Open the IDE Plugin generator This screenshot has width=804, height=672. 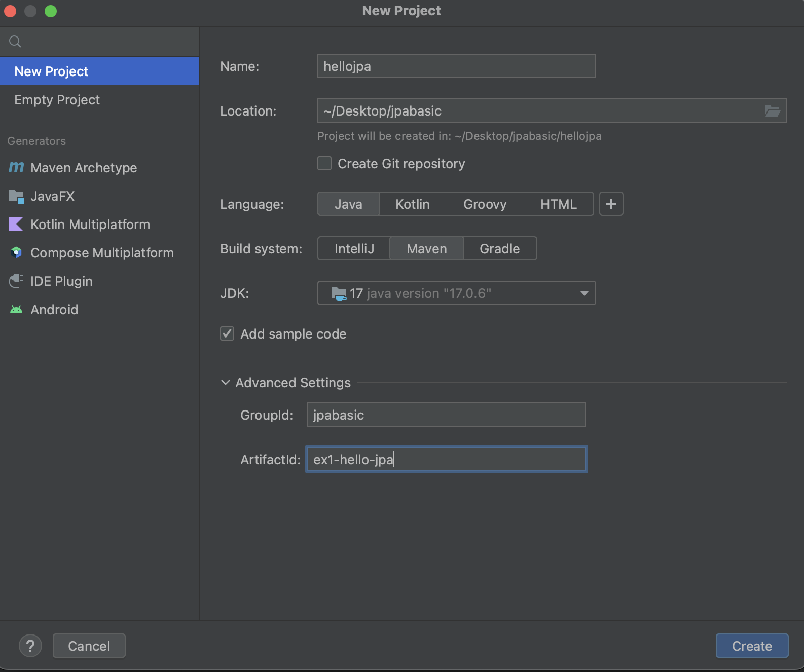coord(99,281)
